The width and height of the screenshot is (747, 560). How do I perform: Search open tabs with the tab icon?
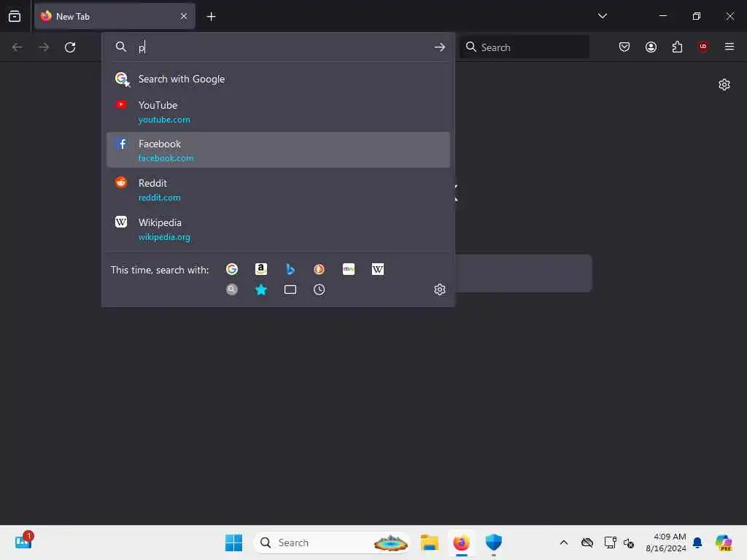290,289
